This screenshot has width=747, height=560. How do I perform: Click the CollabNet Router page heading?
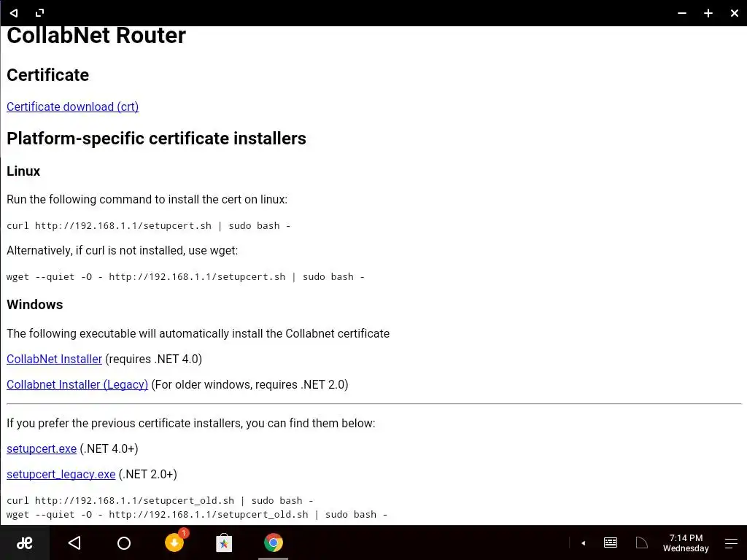point(96,35)
